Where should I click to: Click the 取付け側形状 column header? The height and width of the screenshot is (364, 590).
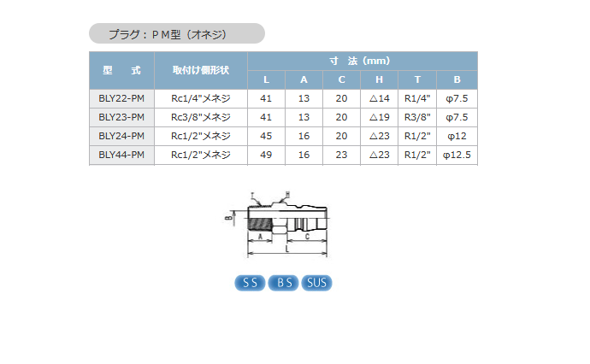(201, 71)
